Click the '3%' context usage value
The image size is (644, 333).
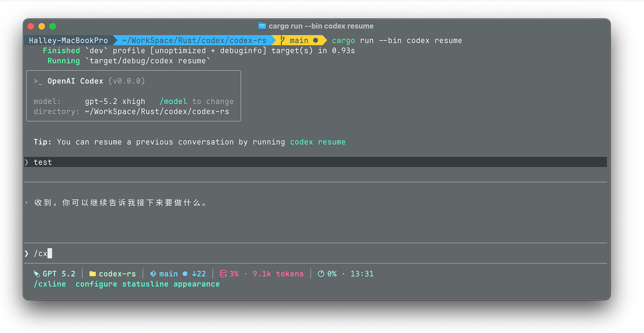pos(234,274)
